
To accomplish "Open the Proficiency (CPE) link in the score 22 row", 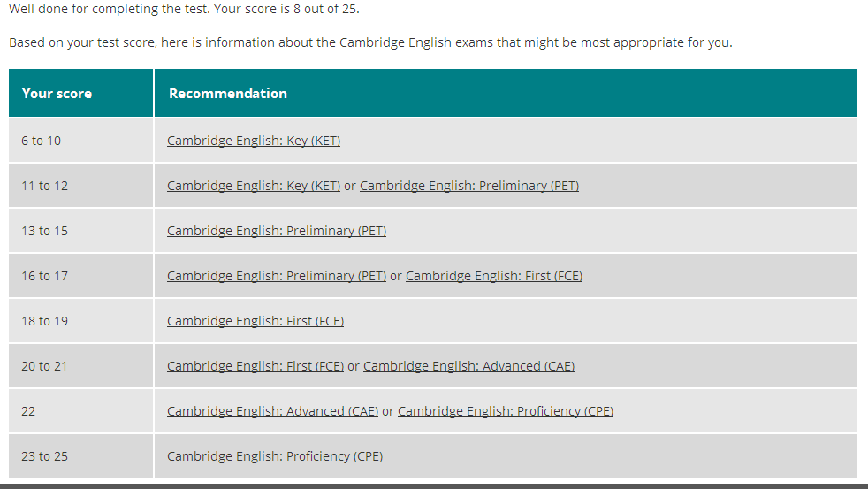I will [506, 411].
